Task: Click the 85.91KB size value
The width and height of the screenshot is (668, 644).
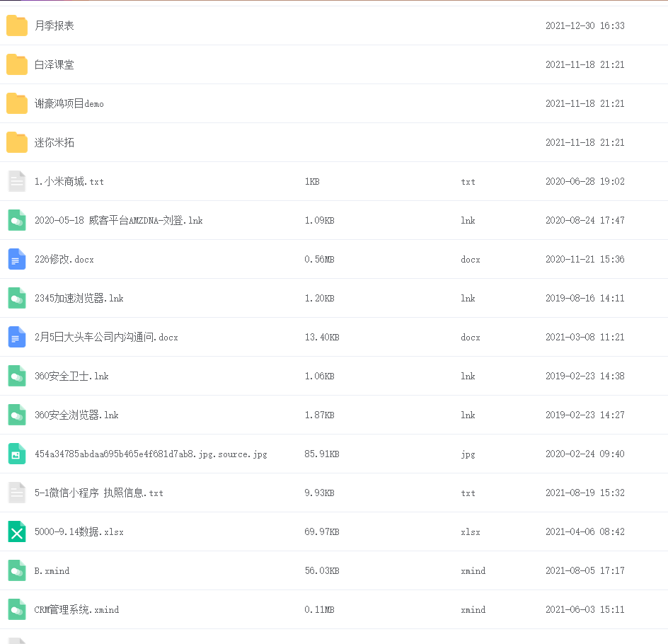Action: click(x=322, y=454)
